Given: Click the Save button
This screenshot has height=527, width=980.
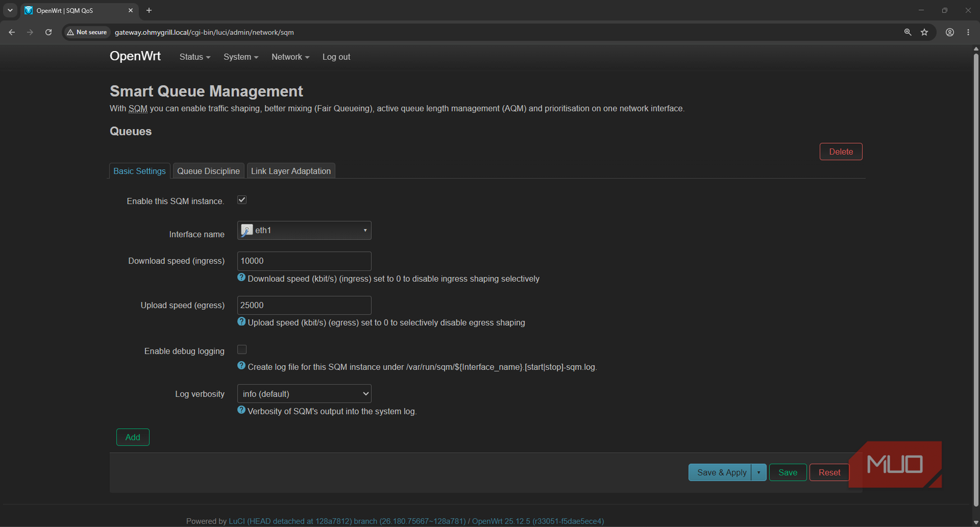Looking at the screenshot, I should (788, 472).
